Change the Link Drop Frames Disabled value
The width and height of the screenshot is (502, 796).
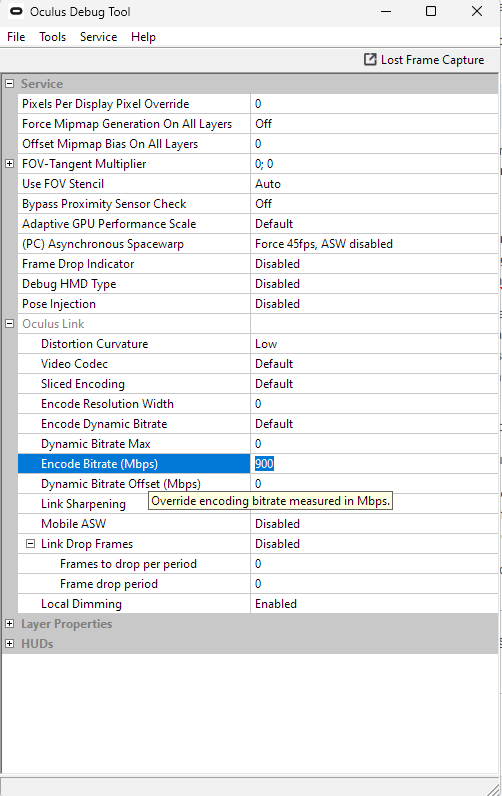[x=374, y=544]
